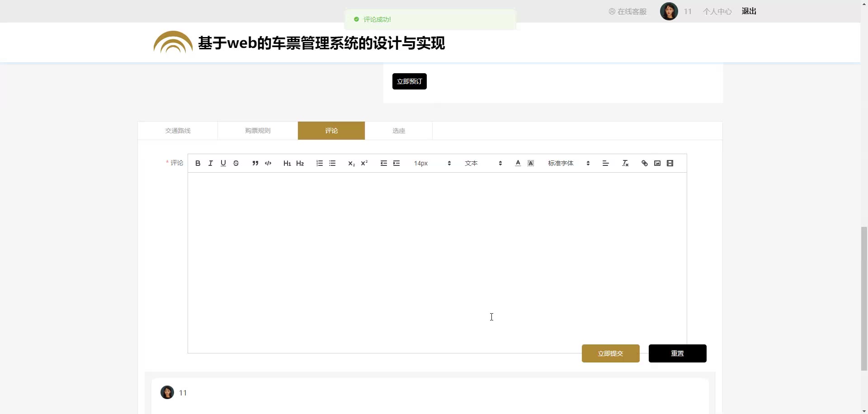Viewport: 868px width, 414px height.
Task: Click the 重置 reset button
Action: coord(678,353)
